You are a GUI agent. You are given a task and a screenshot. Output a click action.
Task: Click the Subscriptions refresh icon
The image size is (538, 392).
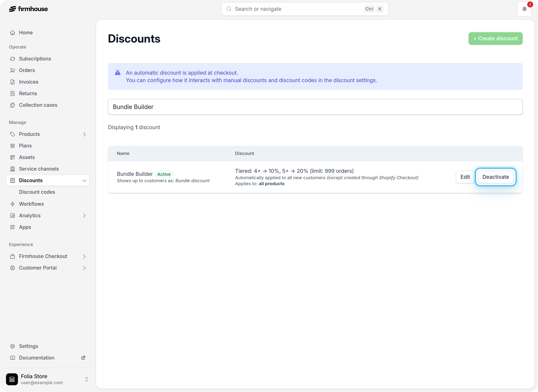pyautogui.click(x=13, y=59)
